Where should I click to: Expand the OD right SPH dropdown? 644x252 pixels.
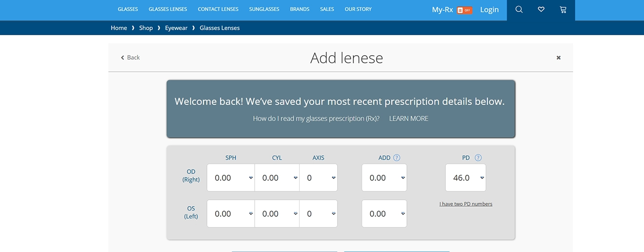pos(231,178)
